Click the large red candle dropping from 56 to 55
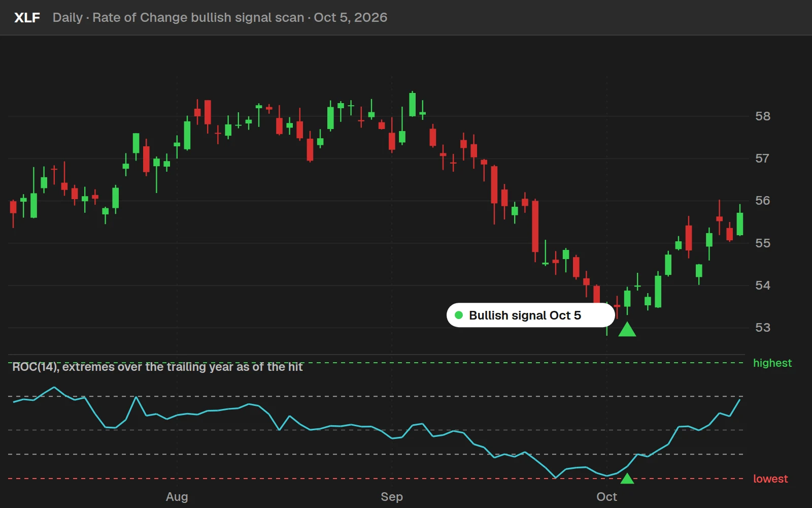The height and width of the screenshot is (508, 812). click(535, 227)
